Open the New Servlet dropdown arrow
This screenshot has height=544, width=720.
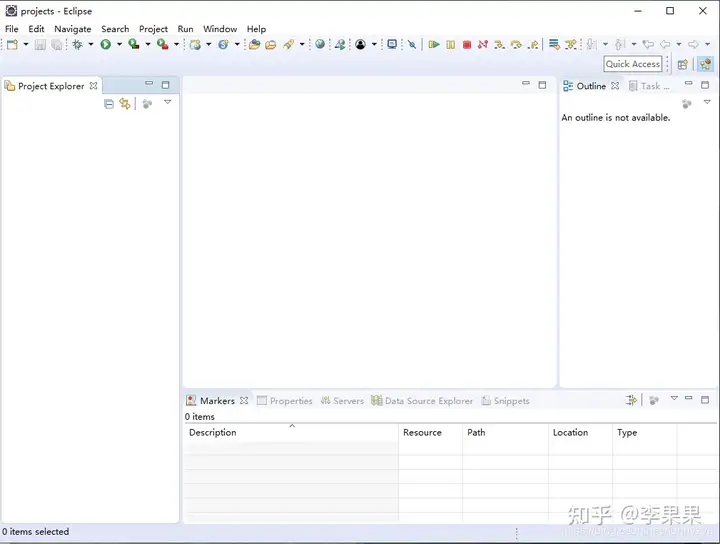click(237, 45)
